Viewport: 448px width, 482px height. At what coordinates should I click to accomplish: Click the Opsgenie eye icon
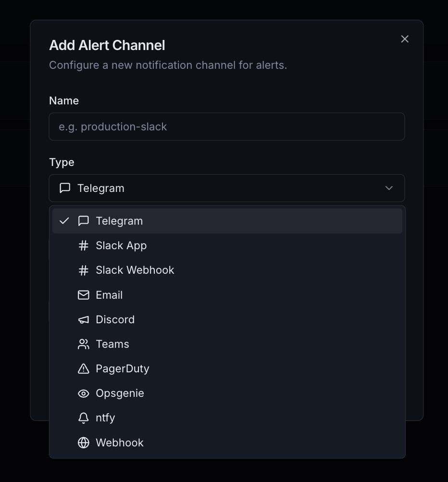84,393
